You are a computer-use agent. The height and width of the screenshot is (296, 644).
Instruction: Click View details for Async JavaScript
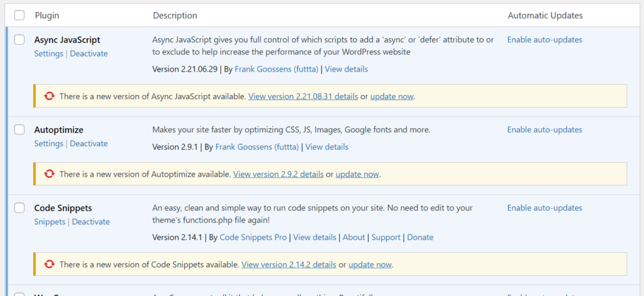(x=346, y=69)
